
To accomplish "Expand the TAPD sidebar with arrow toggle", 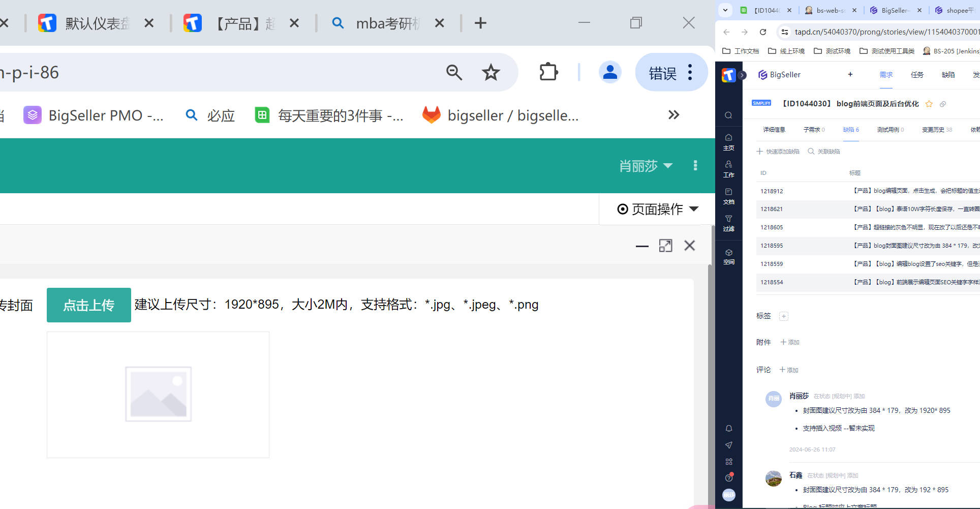I will point(742,75).
